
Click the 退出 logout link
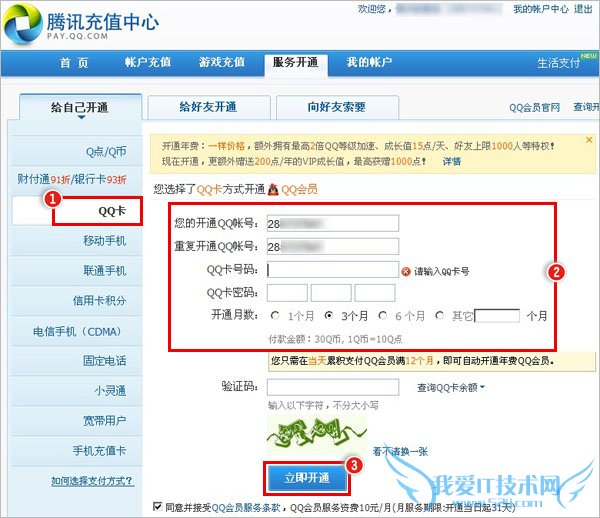[x=583, y=9]
